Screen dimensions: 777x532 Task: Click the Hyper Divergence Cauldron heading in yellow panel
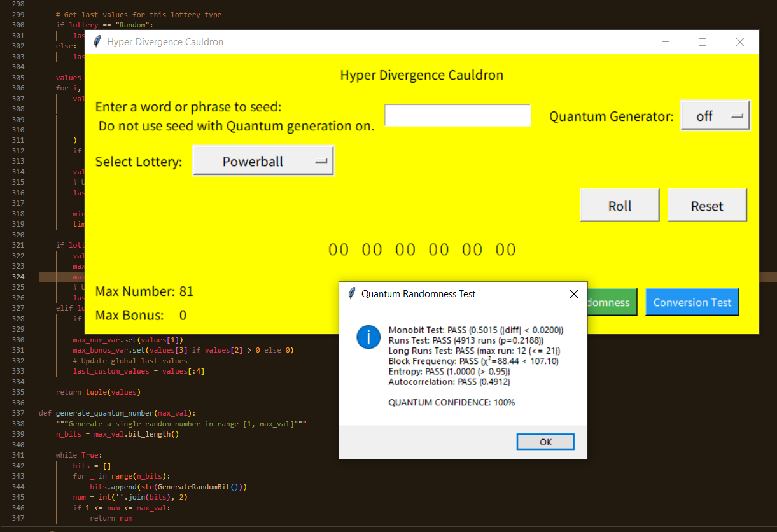point(422,75)
